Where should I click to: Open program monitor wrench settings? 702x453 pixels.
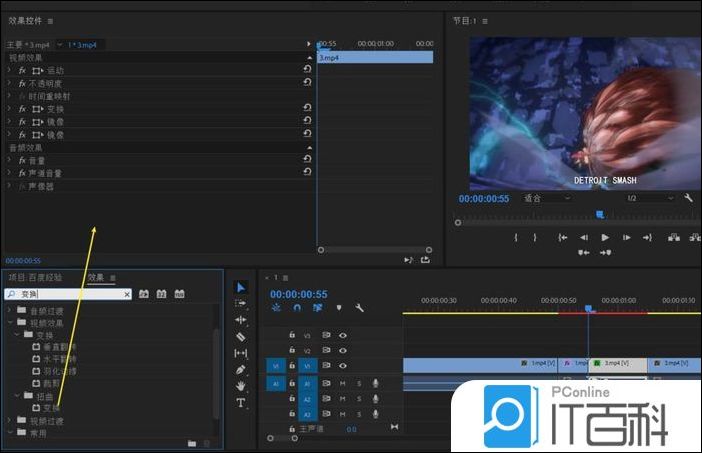[x=688, y=198]
